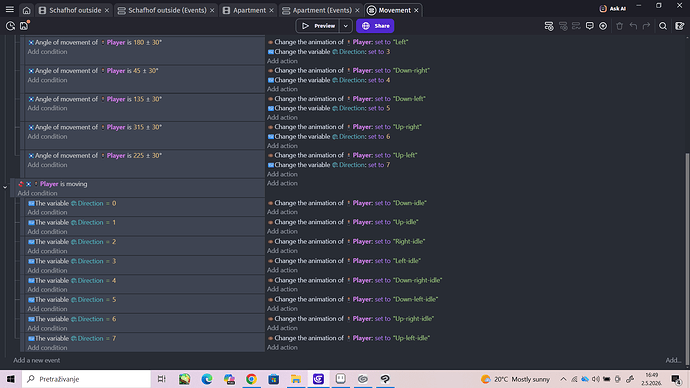Click the Add other event toolbar icon

tap(576, 26)
